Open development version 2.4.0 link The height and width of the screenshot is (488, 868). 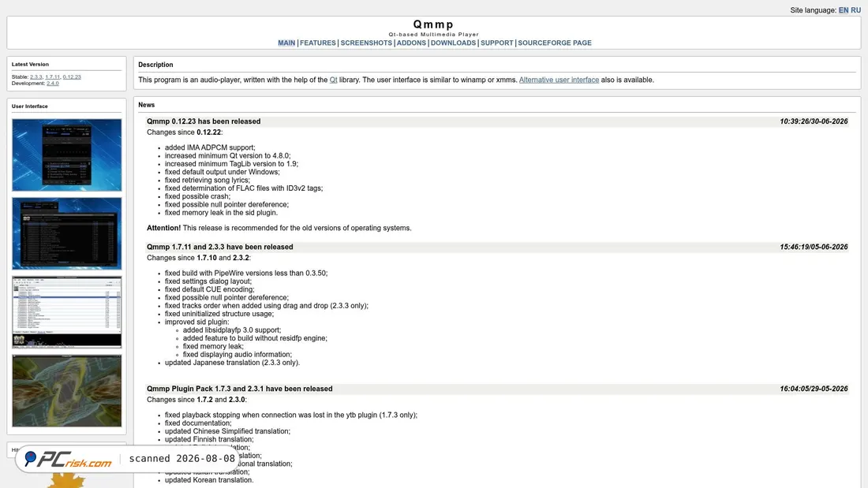(53, 84)
